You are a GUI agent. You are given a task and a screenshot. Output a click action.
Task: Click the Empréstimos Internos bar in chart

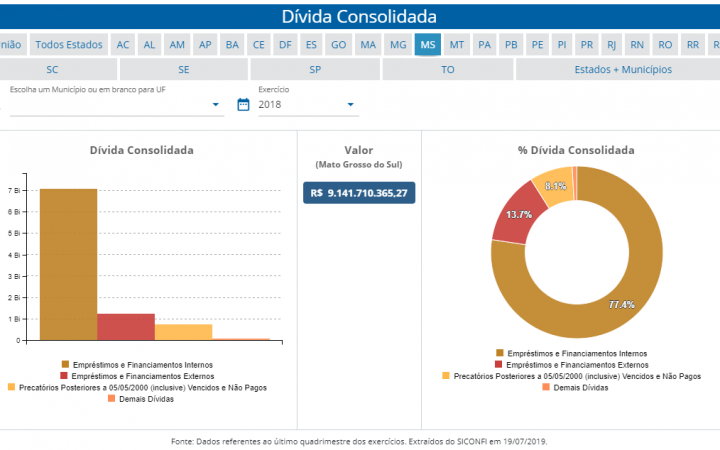point(68,265)
